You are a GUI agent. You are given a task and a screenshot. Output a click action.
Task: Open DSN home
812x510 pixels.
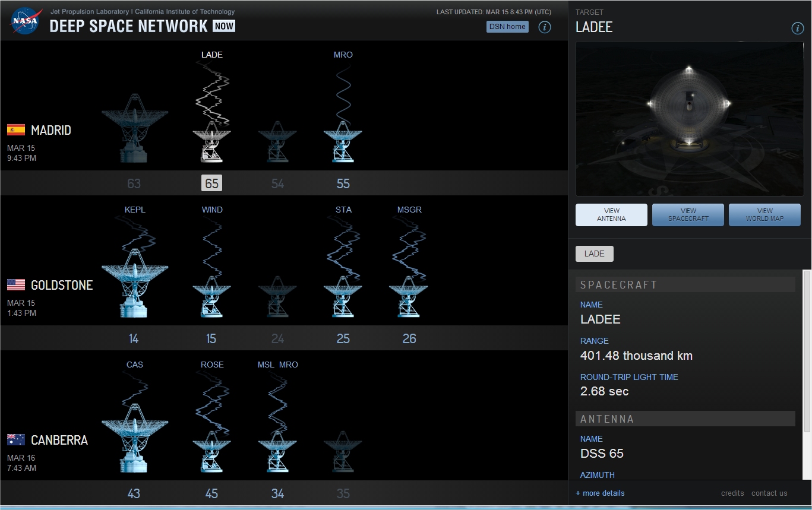(x=507, y=26)
